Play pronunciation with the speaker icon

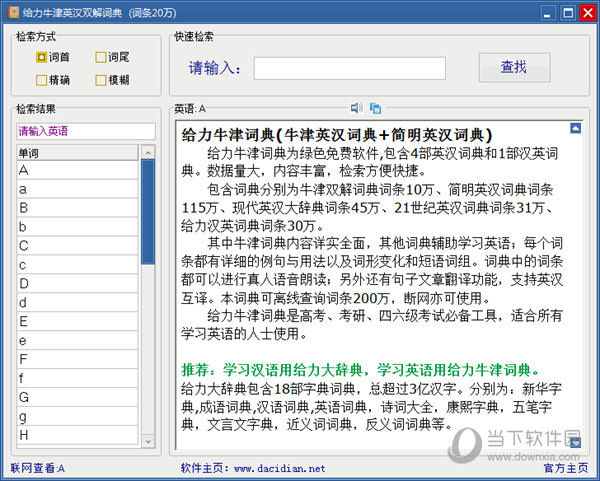(x=356, y=108)
